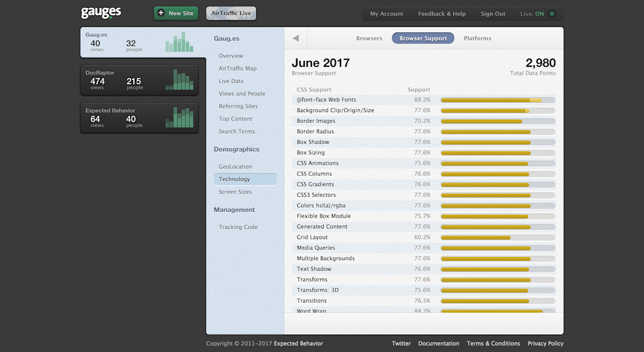This screenshot has height=352, width=644.
Task: Click the Background Clip/Origin/Size row
Action: (x=424, y=110)
